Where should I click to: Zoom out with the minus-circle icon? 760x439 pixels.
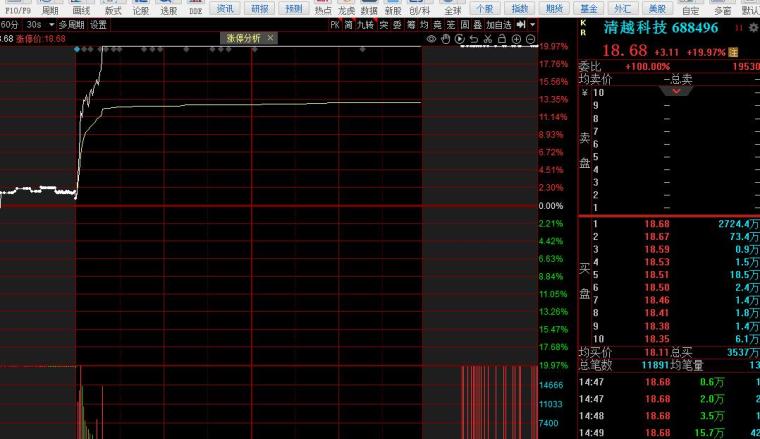coord(531,39)
